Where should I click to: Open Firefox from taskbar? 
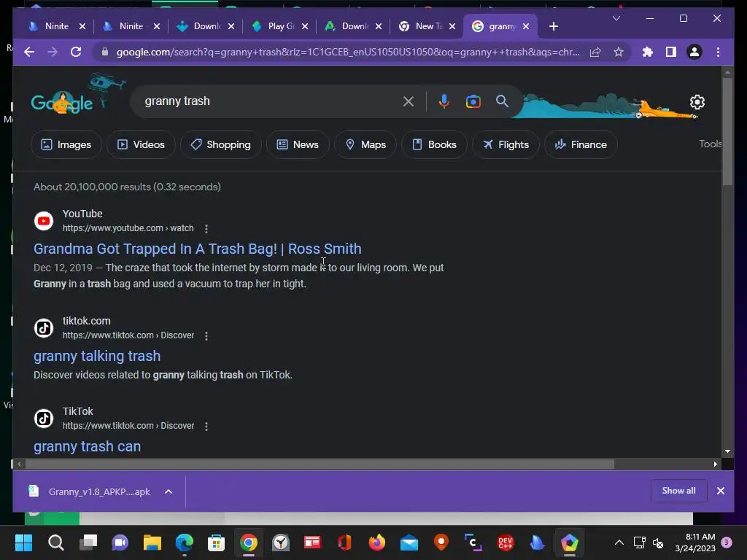[x=377, y=542]
